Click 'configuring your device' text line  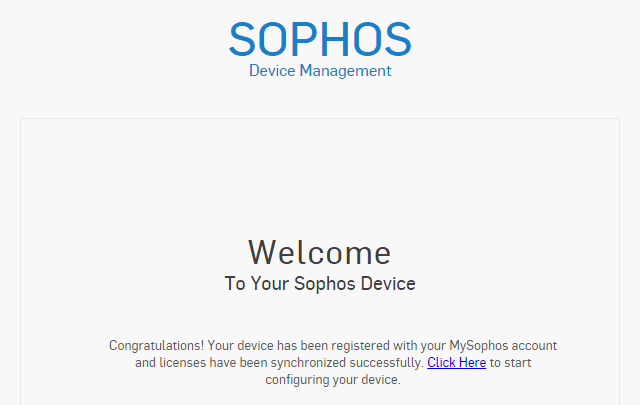[x=333, y=380]
